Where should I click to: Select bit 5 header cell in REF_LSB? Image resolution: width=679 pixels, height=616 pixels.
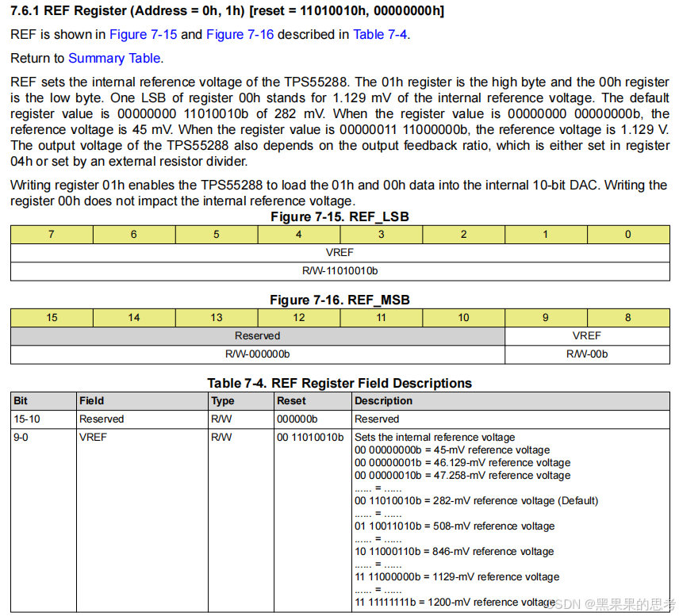pos(217,234)
